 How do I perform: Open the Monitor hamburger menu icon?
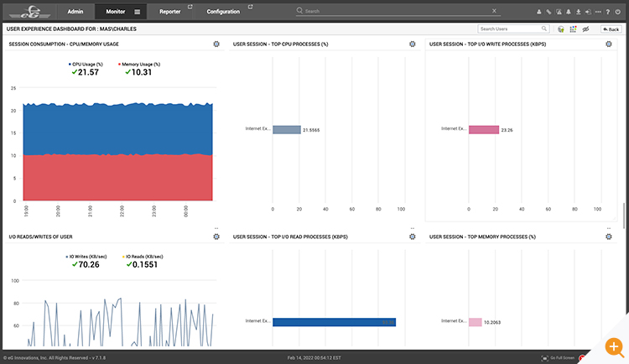tap(138, 12)
